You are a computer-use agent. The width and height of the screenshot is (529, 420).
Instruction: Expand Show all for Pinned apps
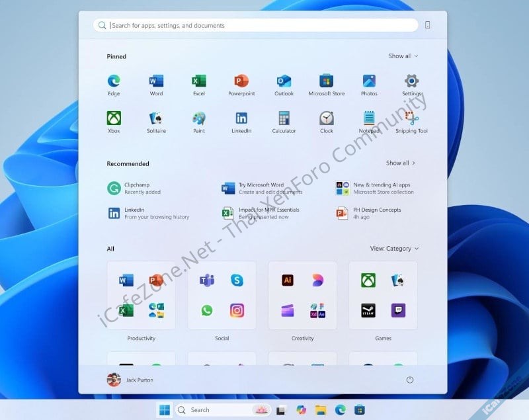click(402, 56)
